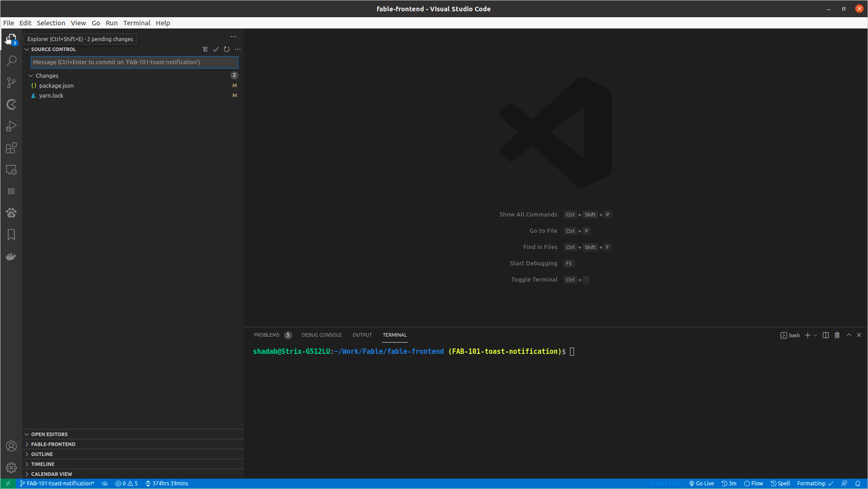Open the Accounts icon
The image size is (868, 489).
(x=11, y=446)
